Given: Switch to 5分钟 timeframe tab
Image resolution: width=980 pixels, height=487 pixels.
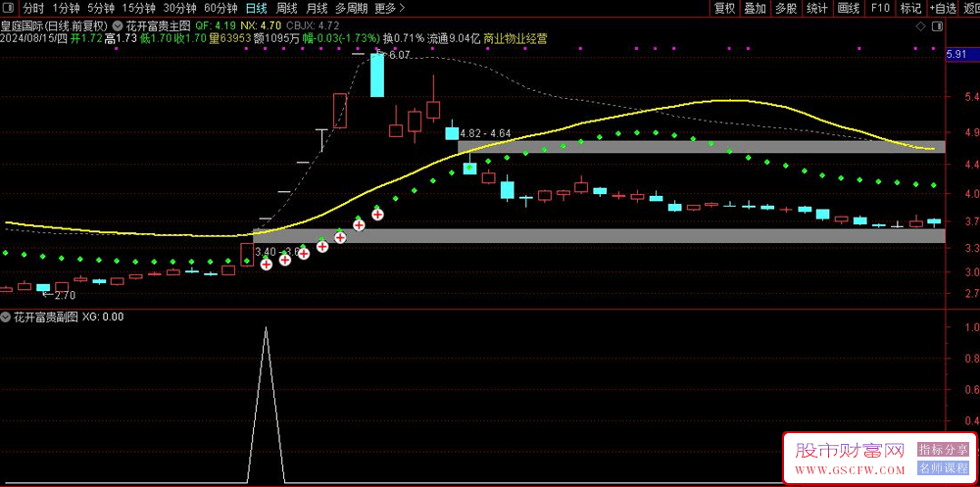Looking at the screenshot, I should coord(100,8).
